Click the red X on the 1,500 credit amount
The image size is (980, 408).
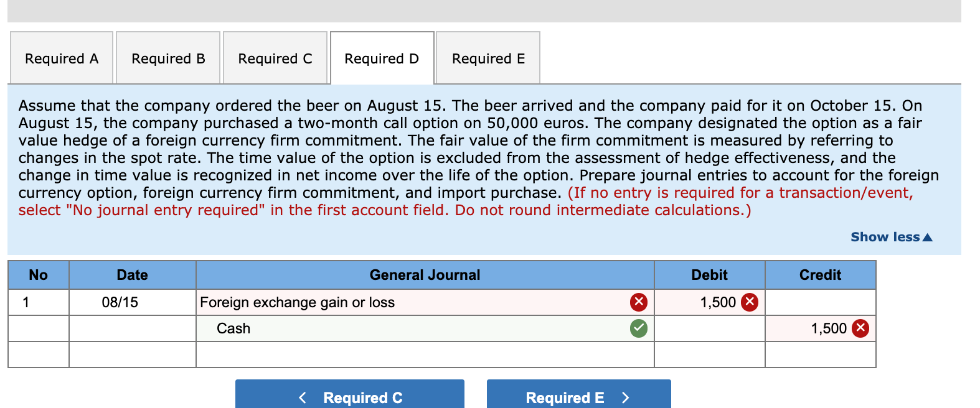click(x=860, y=328)
